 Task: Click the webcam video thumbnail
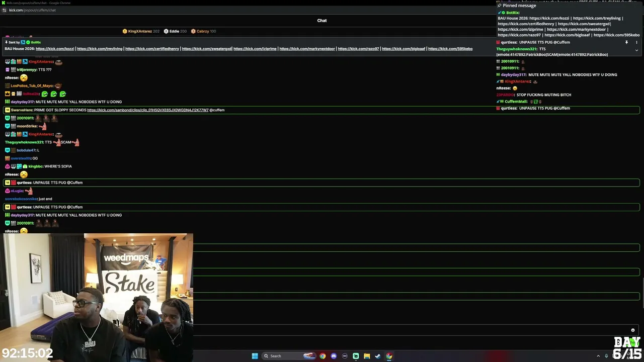[x=97, y=297]
